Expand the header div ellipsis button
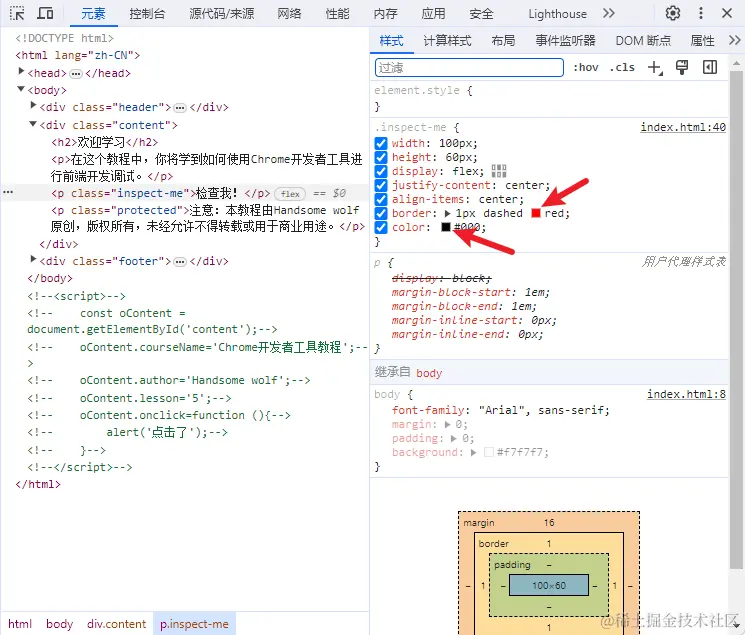The height and width of the screenshot is (635, 745). (180, 108)
